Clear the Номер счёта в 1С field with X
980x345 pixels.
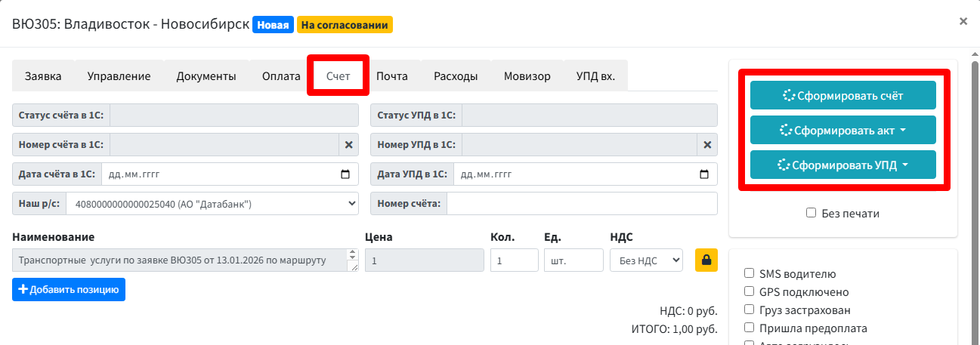click(348, 144)
